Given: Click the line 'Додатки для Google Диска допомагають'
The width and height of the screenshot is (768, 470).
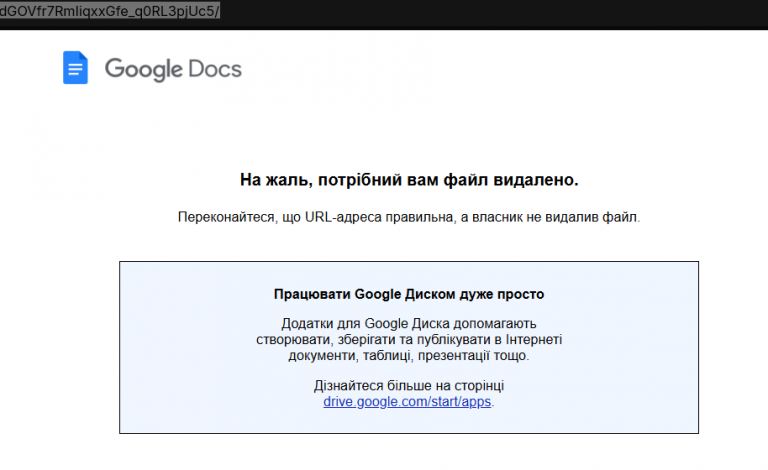Looking at the screenshot, I should (x=409, y=324).
